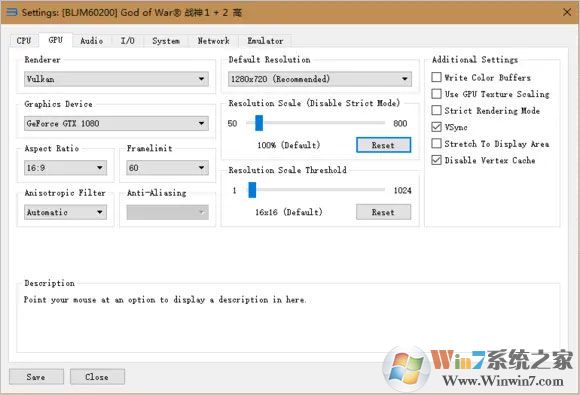The height and width of the screenshot is (395, 580).
Task: Switch to the CPU tab
Action: coord(24,41)
